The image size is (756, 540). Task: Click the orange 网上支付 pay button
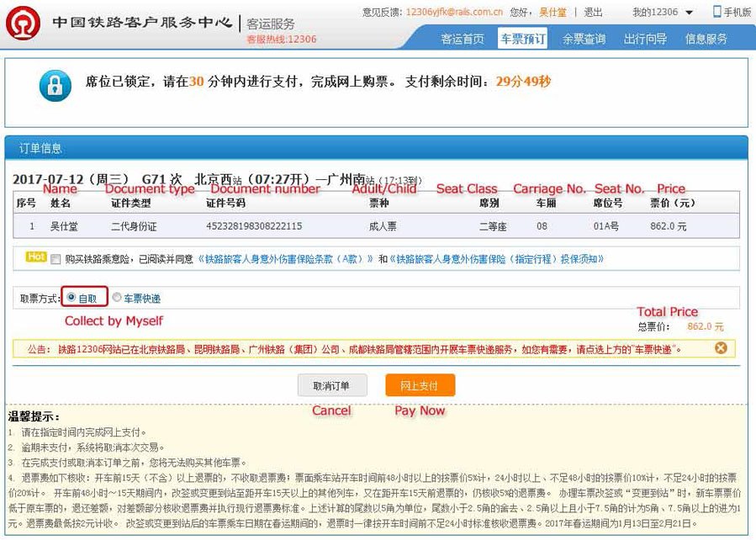coord(420,385)
